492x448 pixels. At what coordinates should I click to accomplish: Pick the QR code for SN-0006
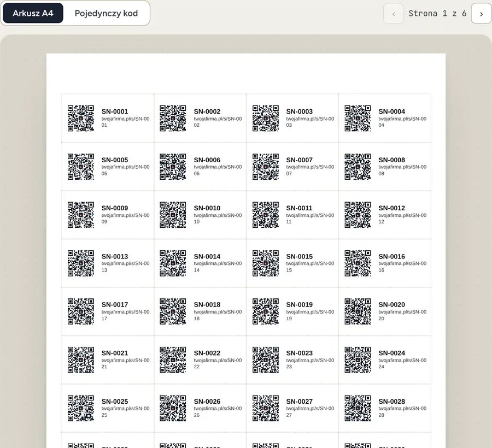point(173,167)
